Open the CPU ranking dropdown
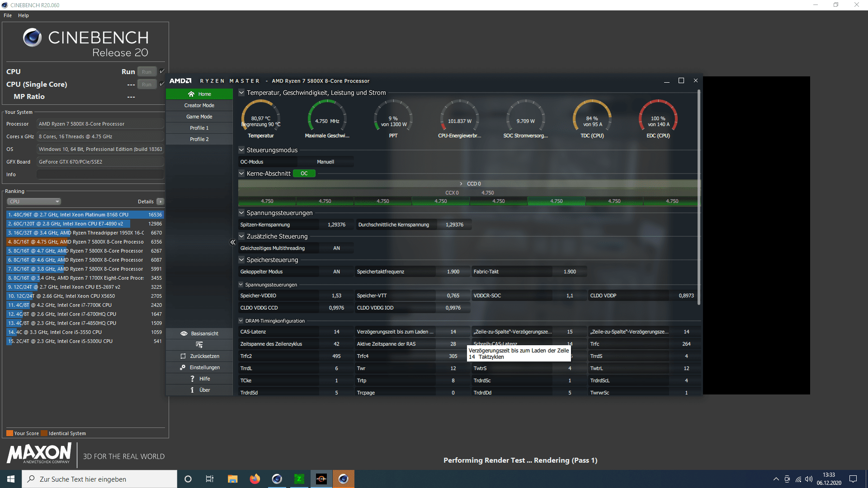Image resolution: width=868 pixels, height=488 pixels. pyautogui.click(x=34, y=202)
